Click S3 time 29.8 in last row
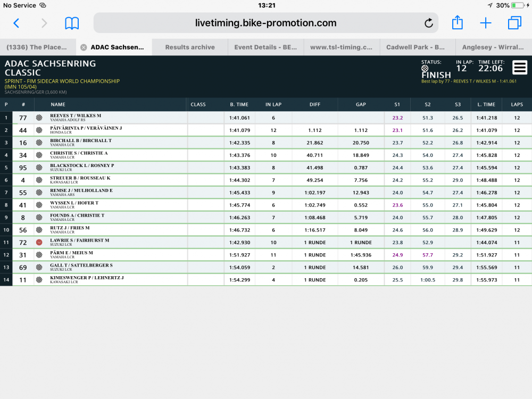This screenshot has height=399, width=532. point(458,280)
